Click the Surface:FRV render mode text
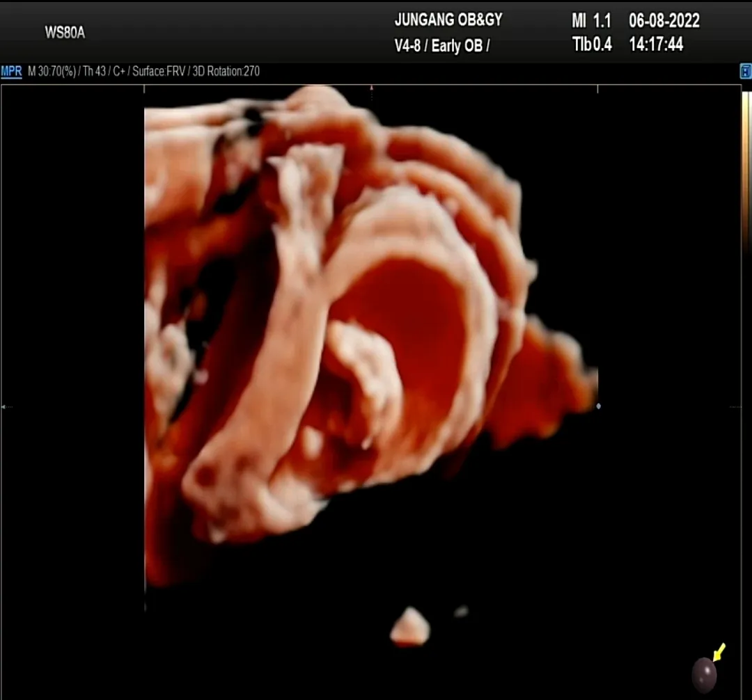752x700 pixels. [x=158, y=72]
